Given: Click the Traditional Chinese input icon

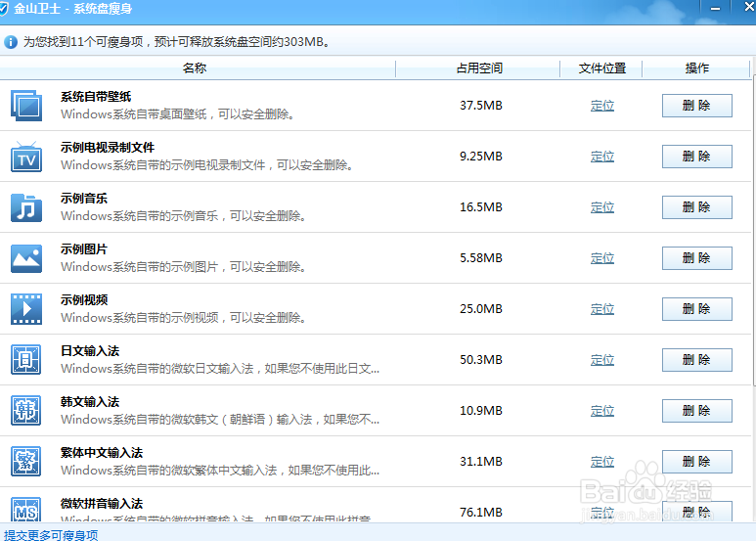Looking at the screenshot, I should (x=26, y=462).
